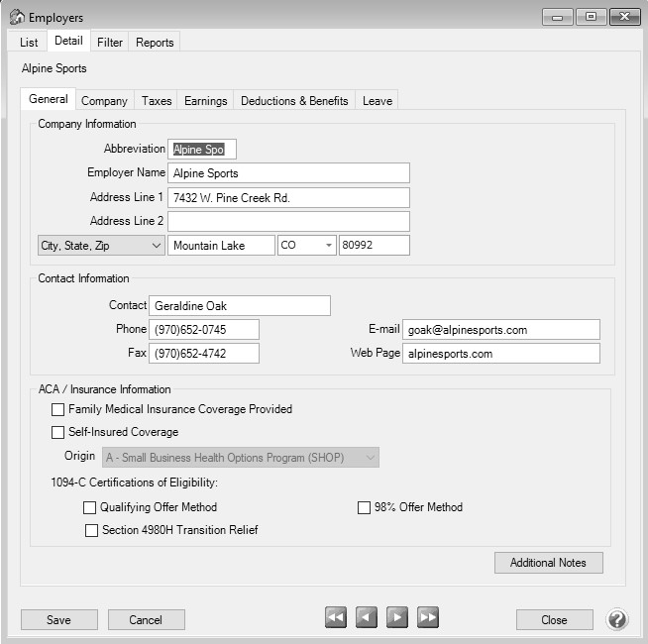Advance to the next employer record

tap(397, 618)
